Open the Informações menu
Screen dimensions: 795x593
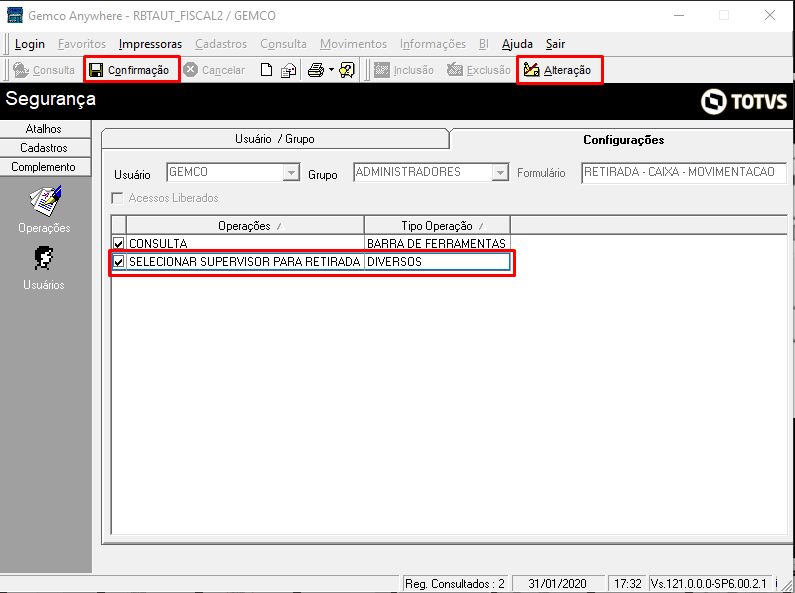click(433, 44)
